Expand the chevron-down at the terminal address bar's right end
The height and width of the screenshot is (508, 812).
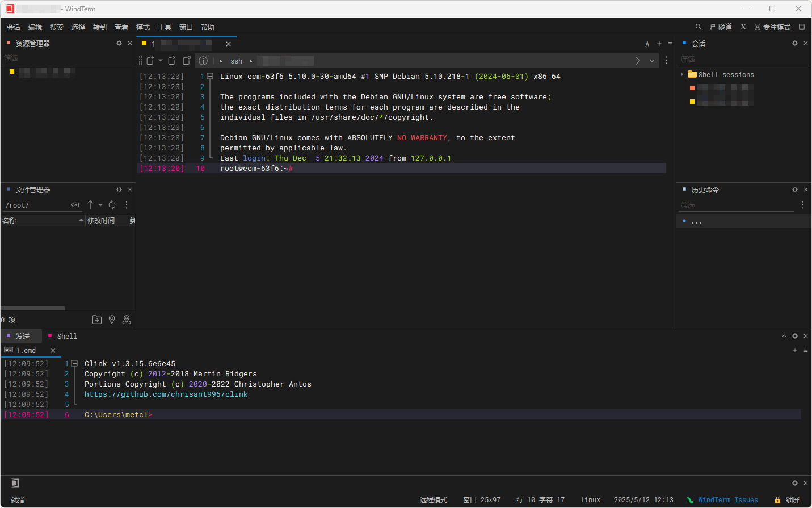click(652, 61)
